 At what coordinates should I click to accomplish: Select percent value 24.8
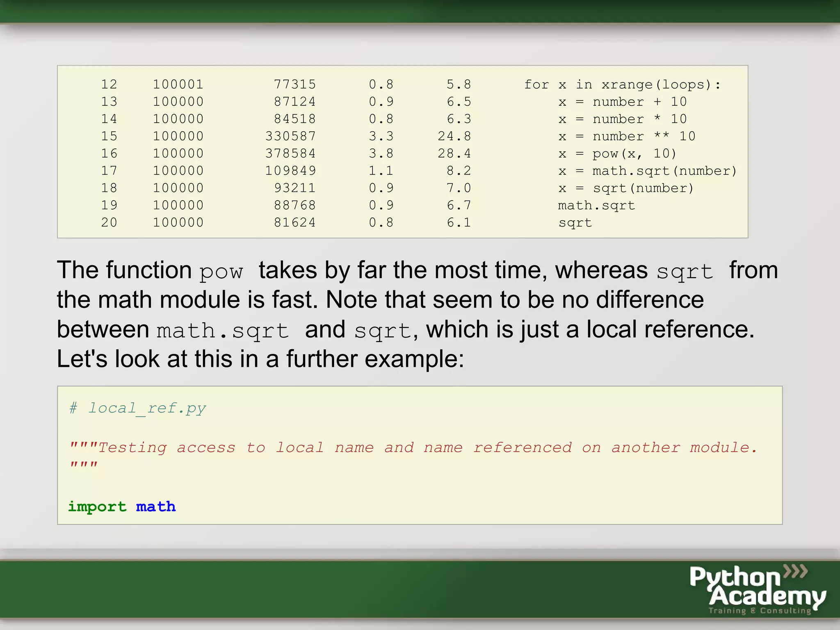point(454,136)
